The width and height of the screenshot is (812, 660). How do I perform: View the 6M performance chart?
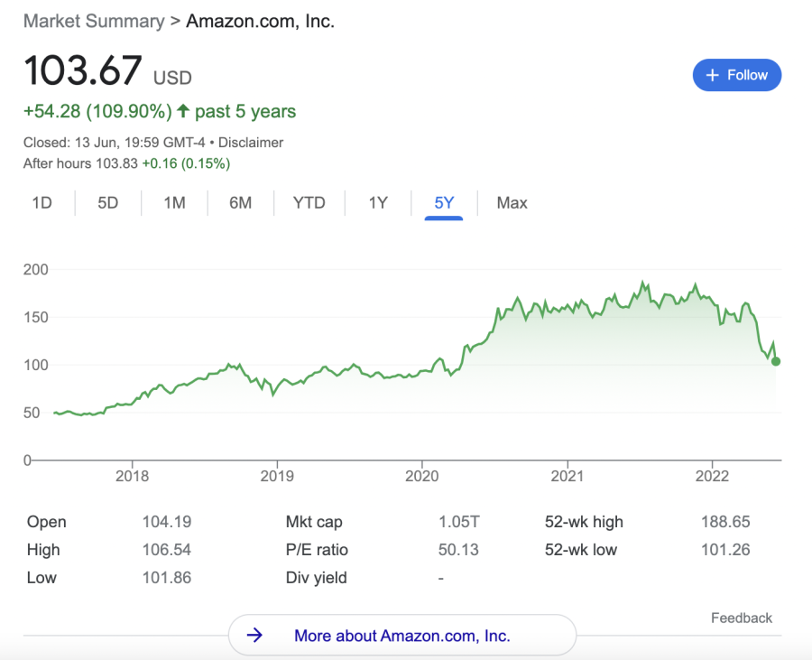240,203
